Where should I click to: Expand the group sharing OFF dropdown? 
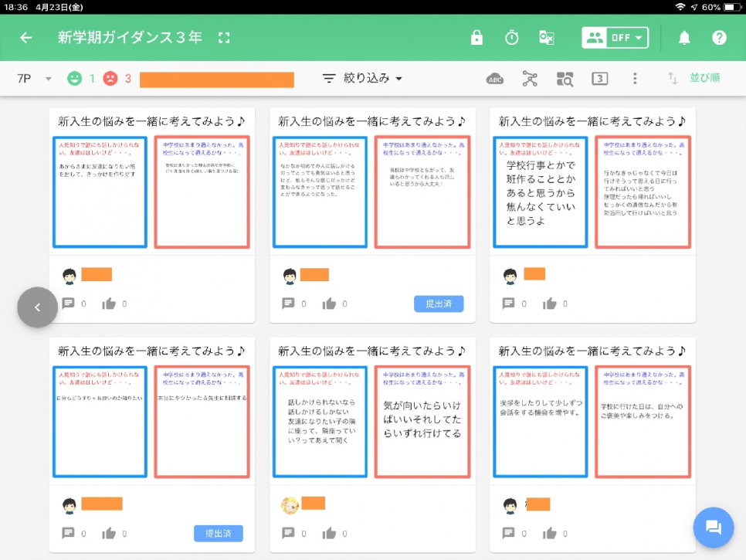tap(615, 38)
